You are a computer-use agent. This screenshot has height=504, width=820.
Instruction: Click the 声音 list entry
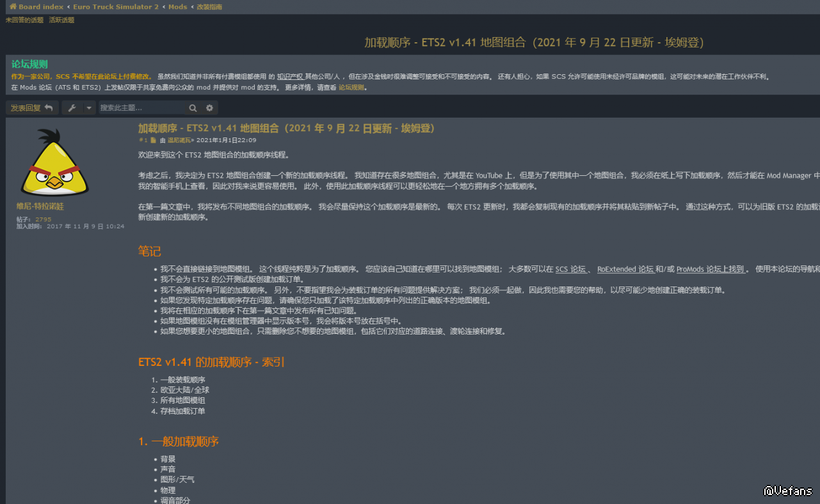click(168, 469)
